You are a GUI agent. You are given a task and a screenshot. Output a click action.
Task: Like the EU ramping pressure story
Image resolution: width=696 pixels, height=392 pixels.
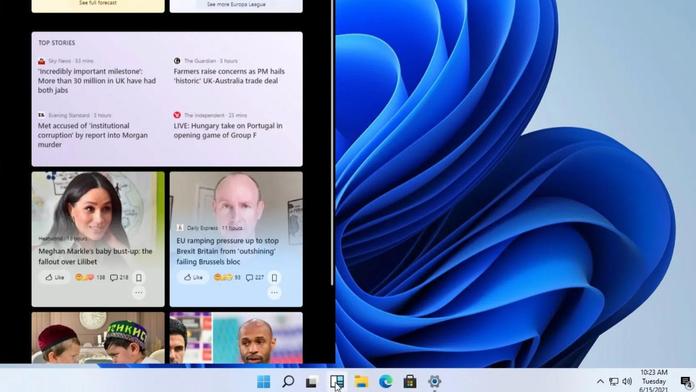point(194,277)
